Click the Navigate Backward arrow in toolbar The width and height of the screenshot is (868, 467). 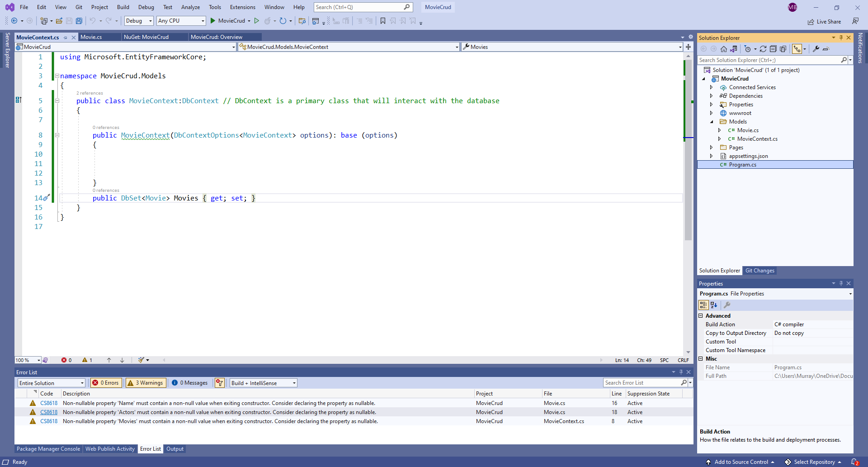point(14,21)
